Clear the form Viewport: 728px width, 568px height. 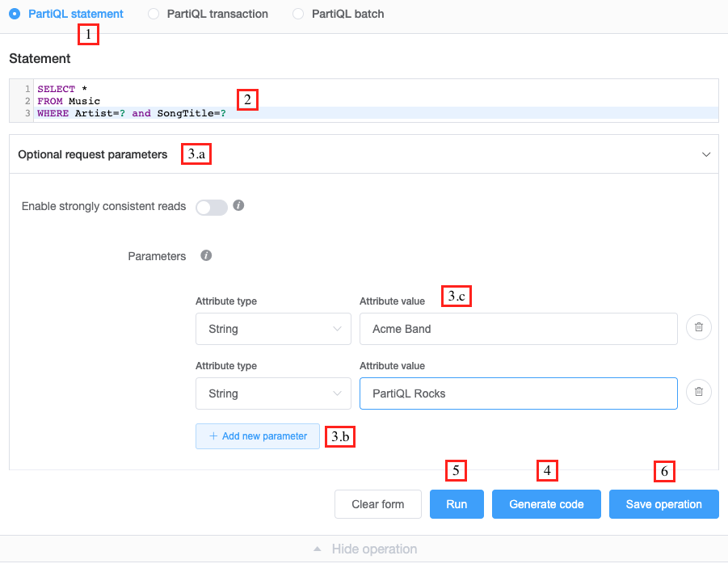click(377, 503)
